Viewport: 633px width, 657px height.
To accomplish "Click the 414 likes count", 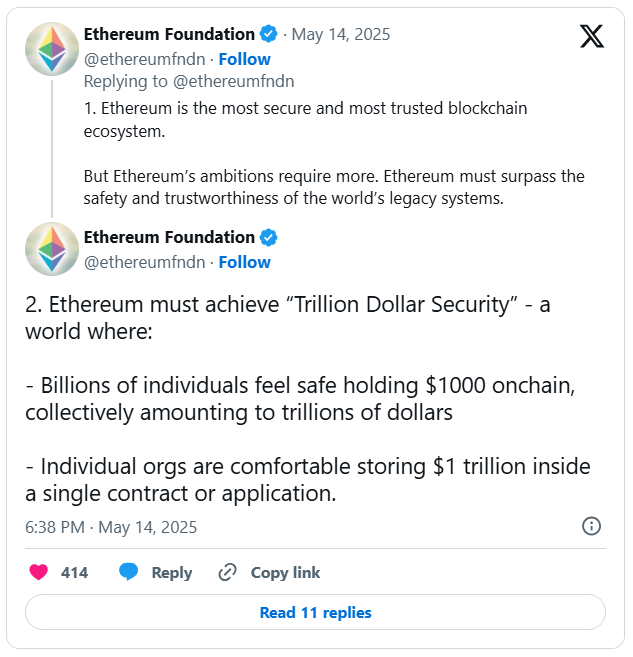I will point(74,572).
